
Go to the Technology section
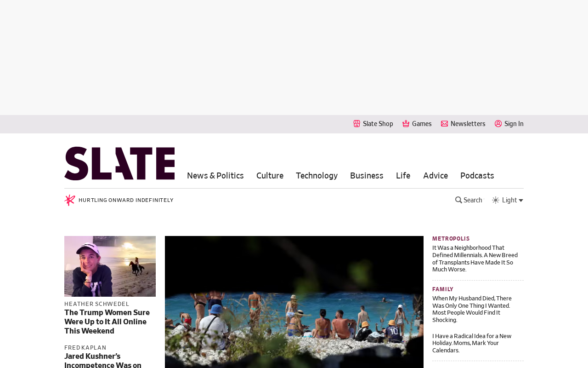[x=317, y=176]
